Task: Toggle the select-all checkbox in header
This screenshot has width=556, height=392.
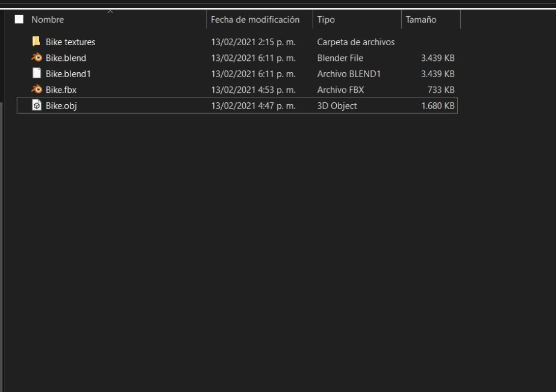Action: 19,19
